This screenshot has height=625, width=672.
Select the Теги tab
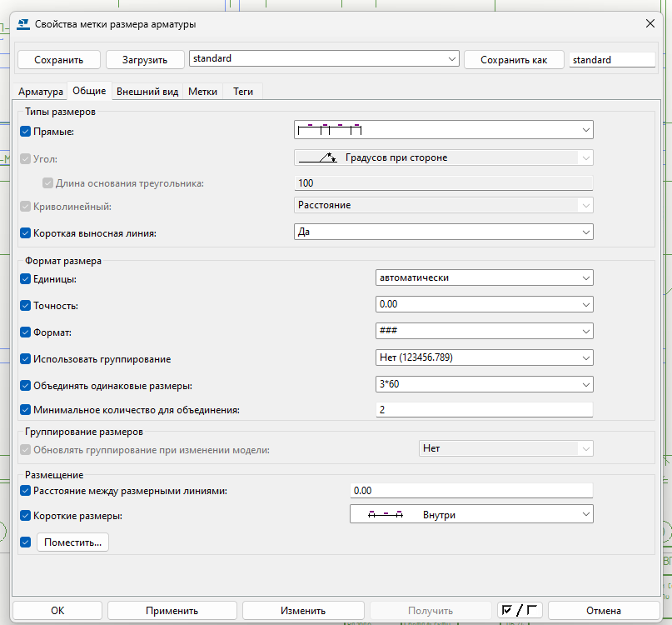[x=243, y=92]
